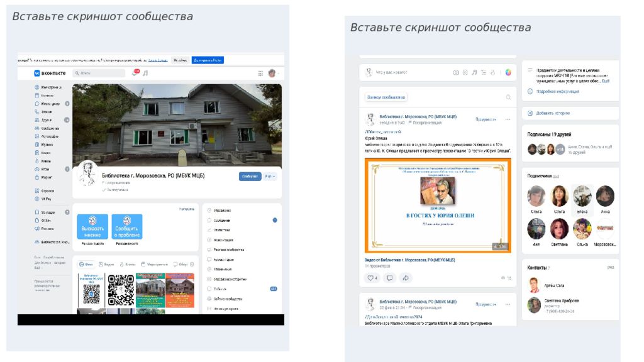Click the Подробная информация link

[x=558, y=92]
